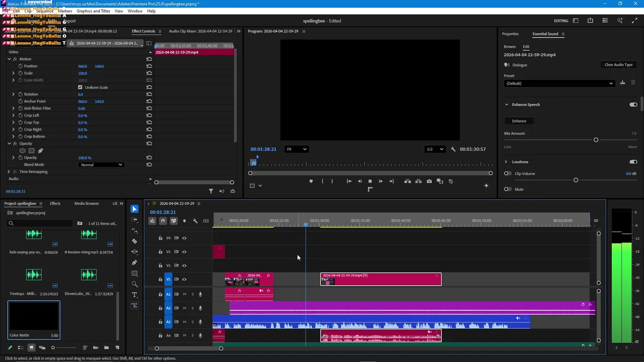The image size is (644, 362).
Task: Click the timeline Add Marker icon
Action: point(184,221)
